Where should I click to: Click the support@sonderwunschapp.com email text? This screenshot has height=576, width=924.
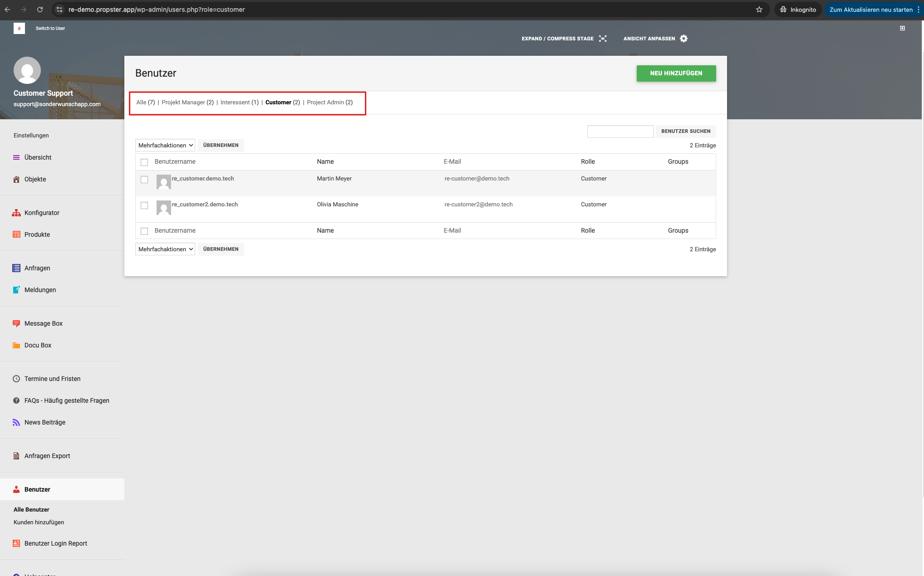click(57, 104)
